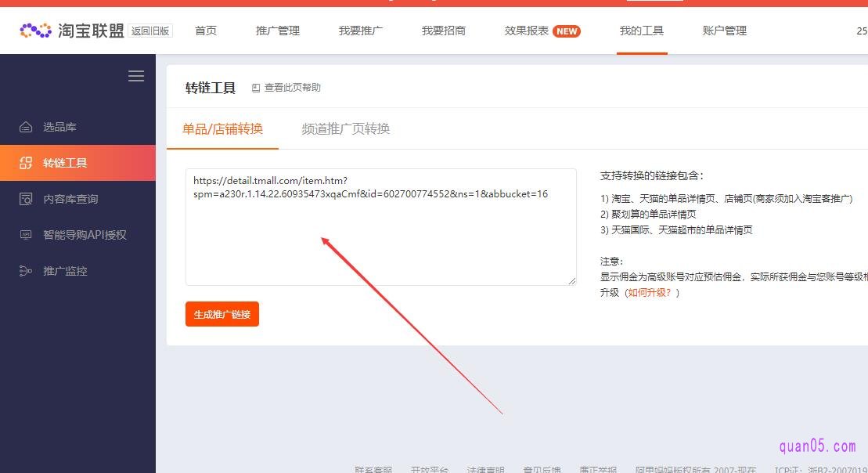The width and height of the screenshot is (868, 473).
Task: Select 智能导购API授权 in the sidebar
Action: (77, 235)
